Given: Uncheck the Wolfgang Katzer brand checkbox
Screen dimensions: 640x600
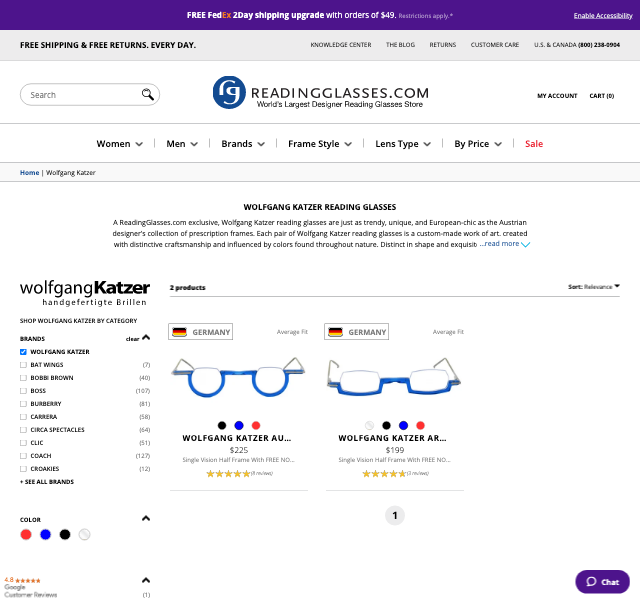Looking at the screenshot, I should click(24, 352).
